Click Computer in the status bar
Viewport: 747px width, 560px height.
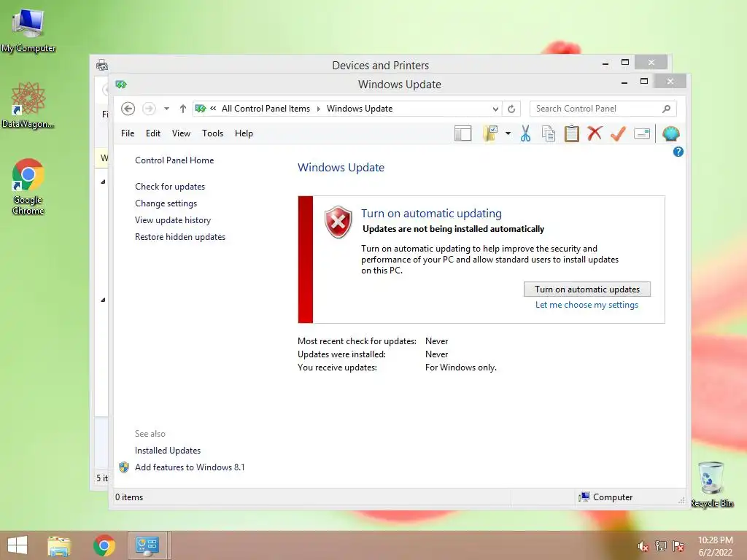click(605, 497)
